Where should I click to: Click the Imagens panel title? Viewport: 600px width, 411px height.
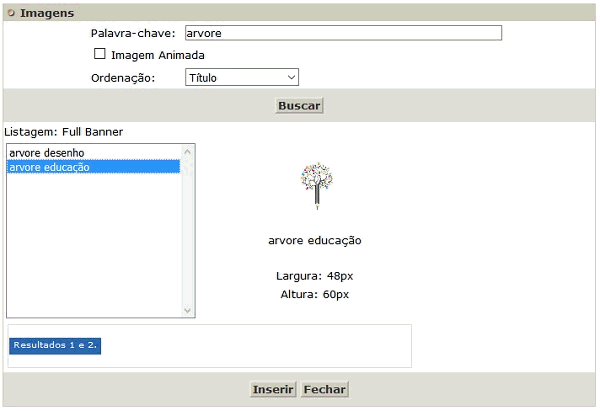pyautogui.click(x=47, y=13)
